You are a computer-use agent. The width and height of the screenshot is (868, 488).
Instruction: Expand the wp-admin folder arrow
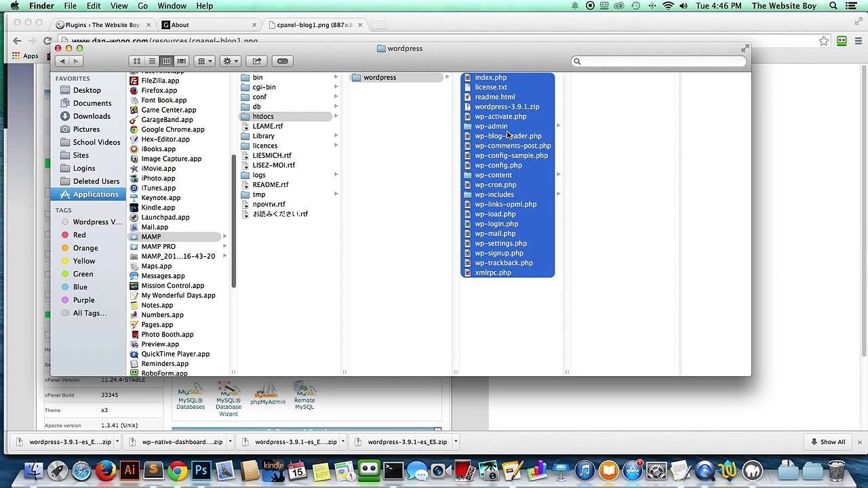pos(558,126)
